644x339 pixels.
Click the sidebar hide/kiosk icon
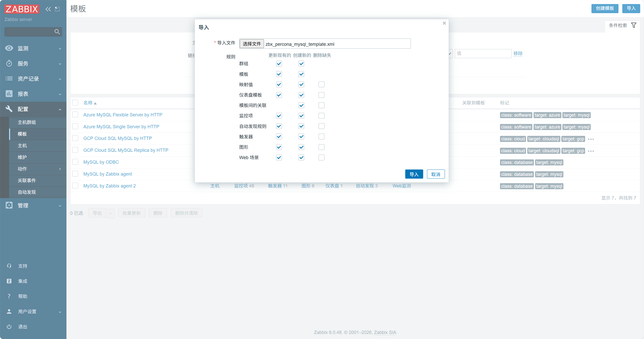(57, 9)
